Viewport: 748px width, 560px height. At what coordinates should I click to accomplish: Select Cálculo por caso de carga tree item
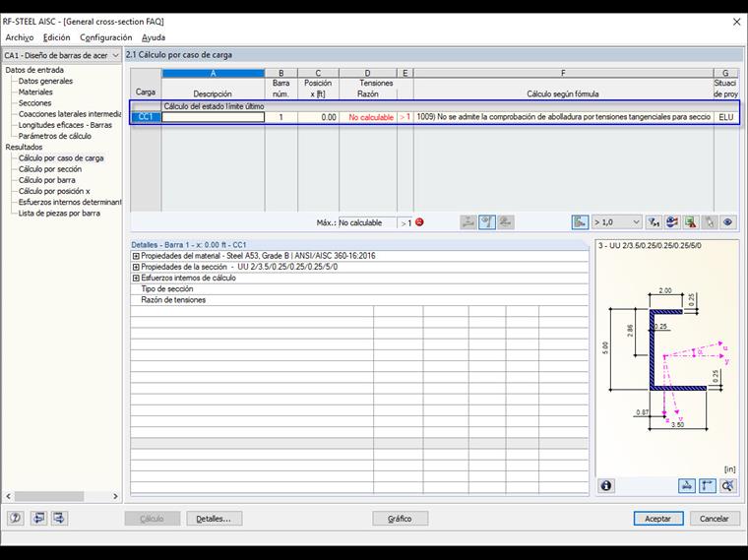coord(61,157)
